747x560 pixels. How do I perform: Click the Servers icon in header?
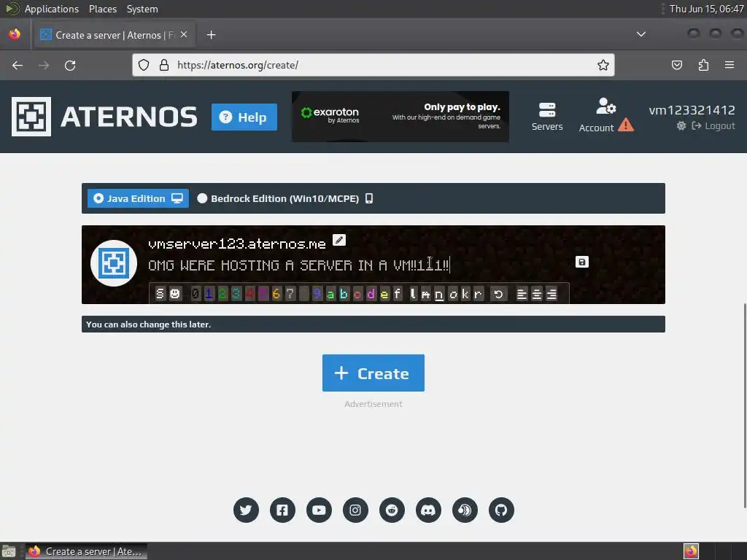point(547,116)
